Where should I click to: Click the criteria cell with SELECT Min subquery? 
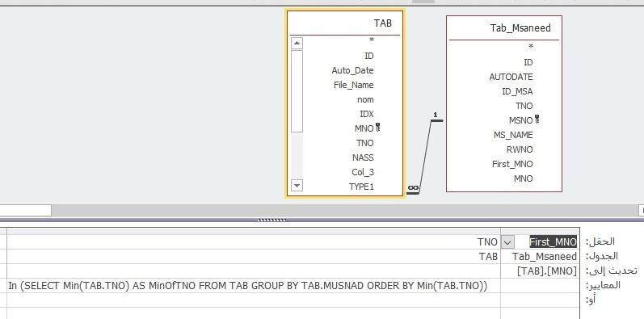click(254, 285)
